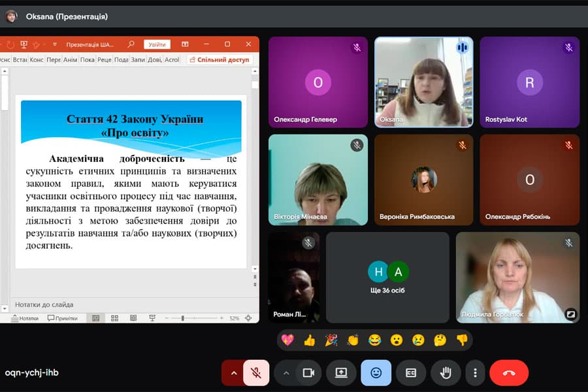Toggle the camera on or off
Screen dimensions: 588x392
click(x=308, y=372)
